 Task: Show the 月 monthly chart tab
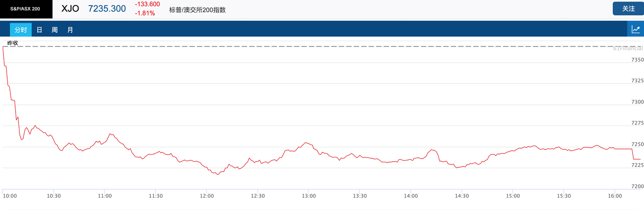tap(70, 30)
